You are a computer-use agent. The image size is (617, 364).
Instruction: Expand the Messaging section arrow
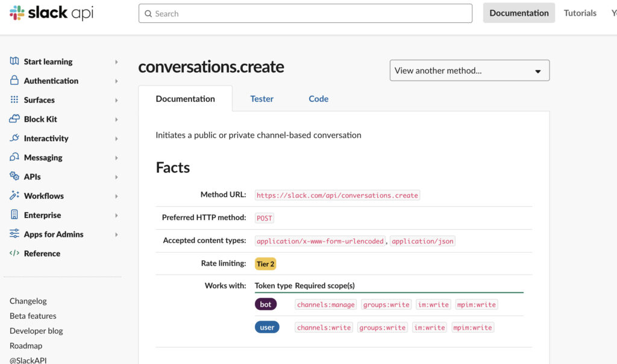(116, 158)
